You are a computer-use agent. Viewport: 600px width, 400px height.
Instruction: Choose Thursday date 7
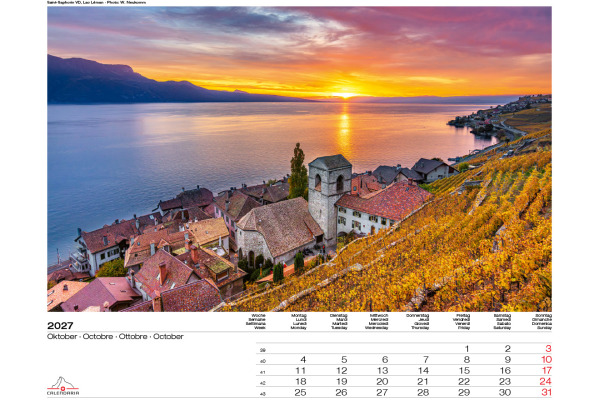426,360
